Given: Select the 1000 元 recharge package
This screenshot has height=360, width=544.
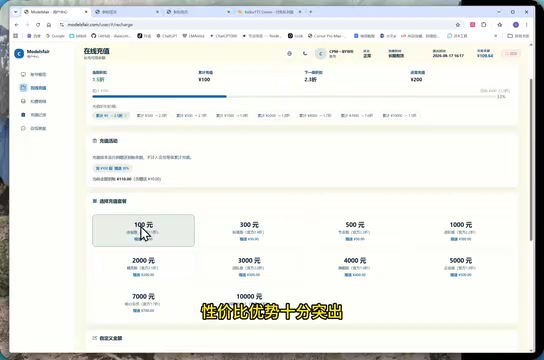Looking at the screenshot, I should (461, 230).
